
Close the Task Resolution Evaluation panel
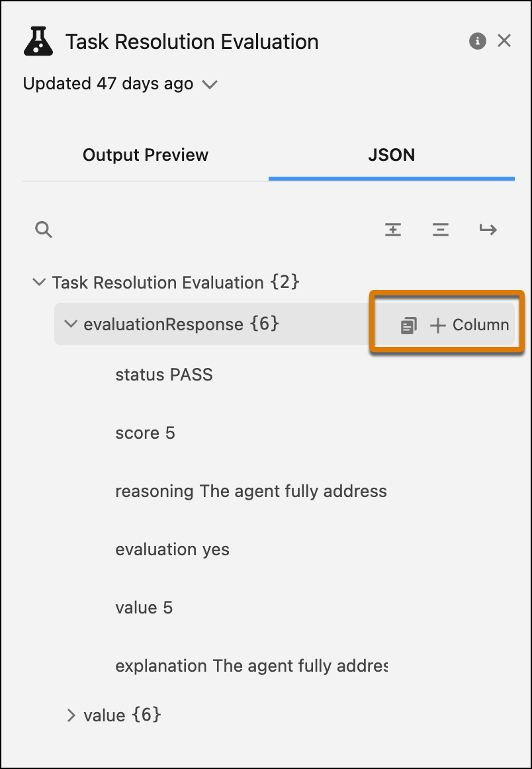coord(504,41)
